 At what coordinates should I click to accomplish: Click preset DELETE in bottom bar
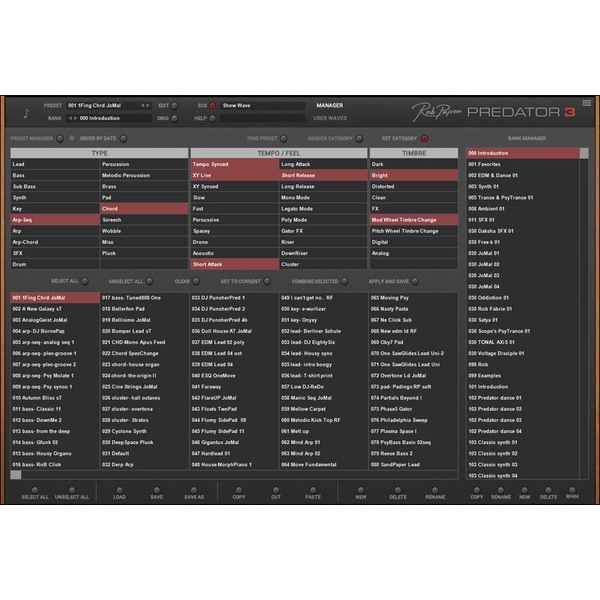398,490
